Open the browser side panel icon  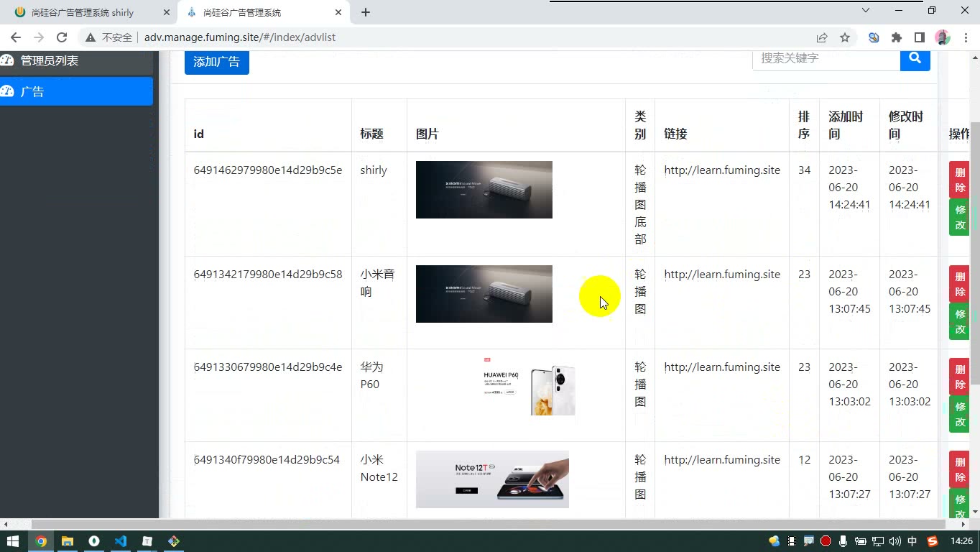click(920, 37)
